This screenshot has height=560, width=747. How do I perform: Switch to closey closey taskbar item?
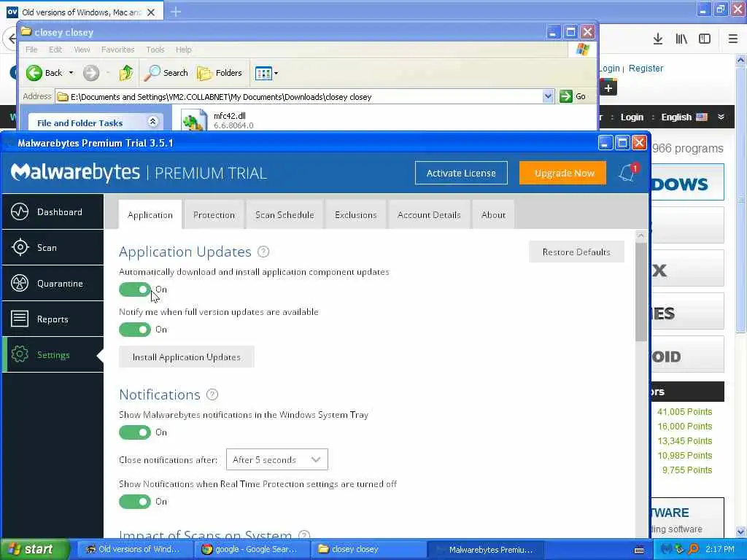point(368,549)
